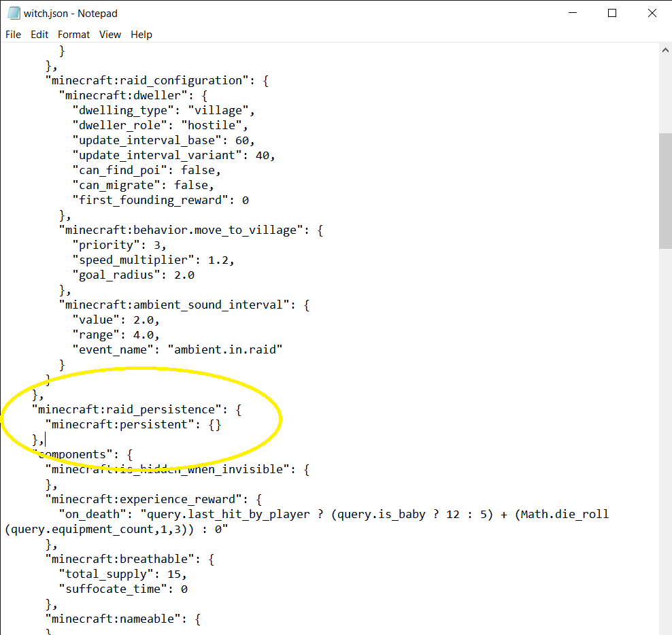This screenshot has width=672, height=635.
Task: Click the "priority": 3 line
Action: 120,245
